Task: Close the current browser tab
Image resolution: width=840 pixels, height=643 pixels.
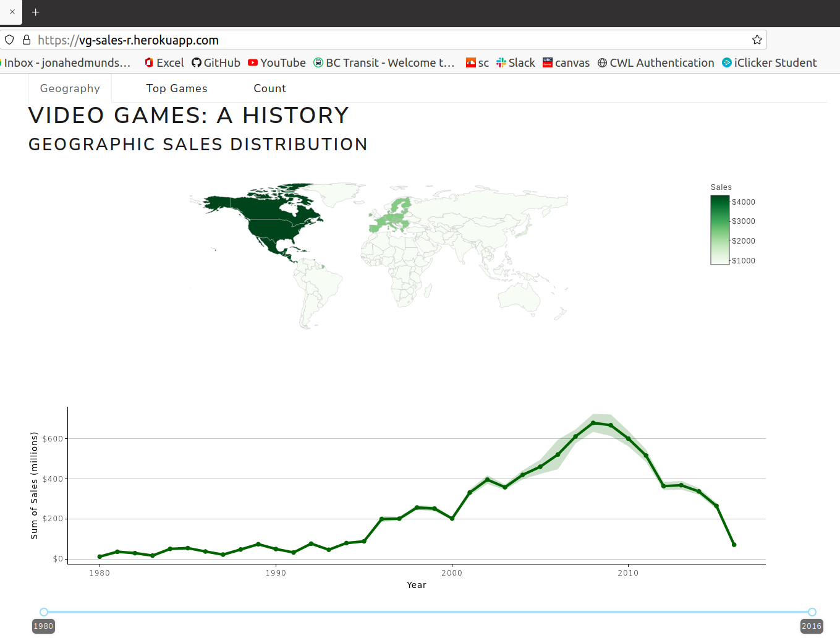Action: pos(12,12)
